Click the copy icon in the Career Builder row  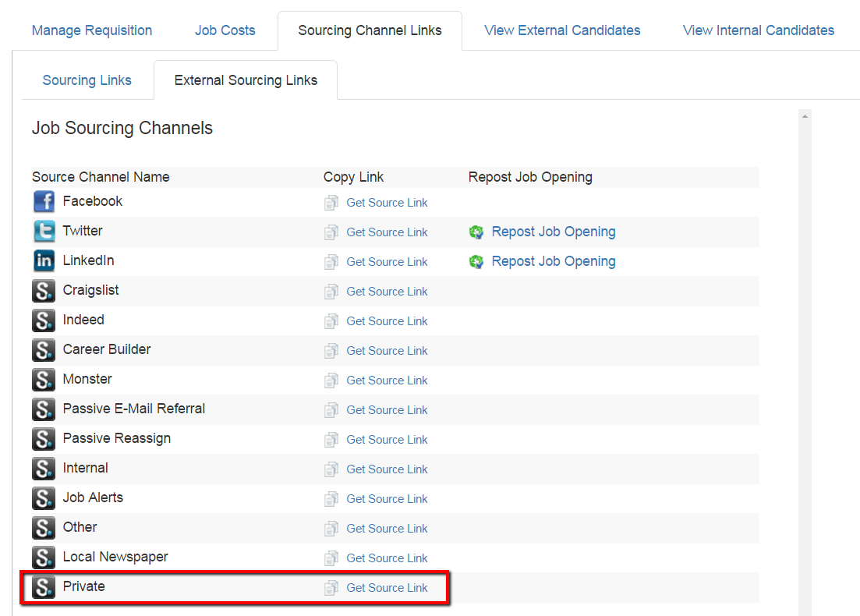(x=331, y=351)
